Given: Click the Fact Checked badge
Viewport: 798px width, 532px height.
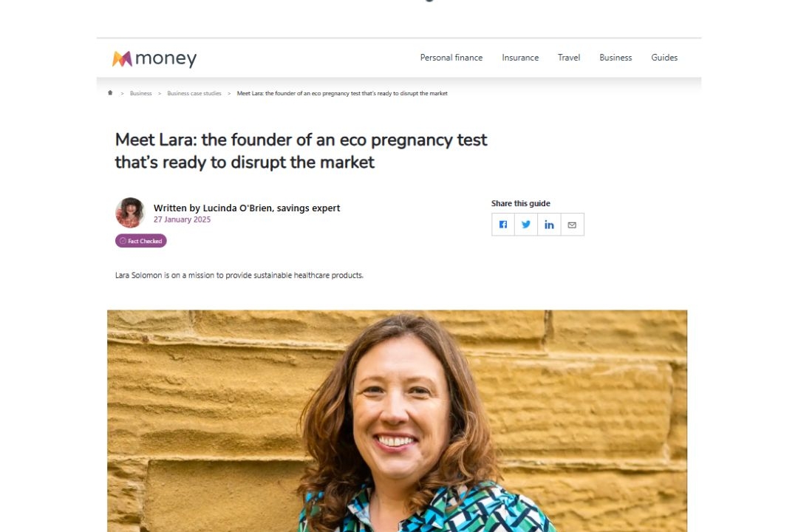Looking at the screenshot, I should [x=141, y=241].
